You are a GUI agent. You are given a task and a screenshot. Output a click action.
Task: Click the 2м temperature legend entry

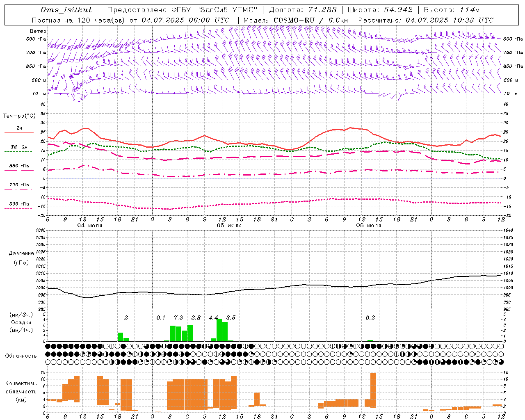click(19, 128)
